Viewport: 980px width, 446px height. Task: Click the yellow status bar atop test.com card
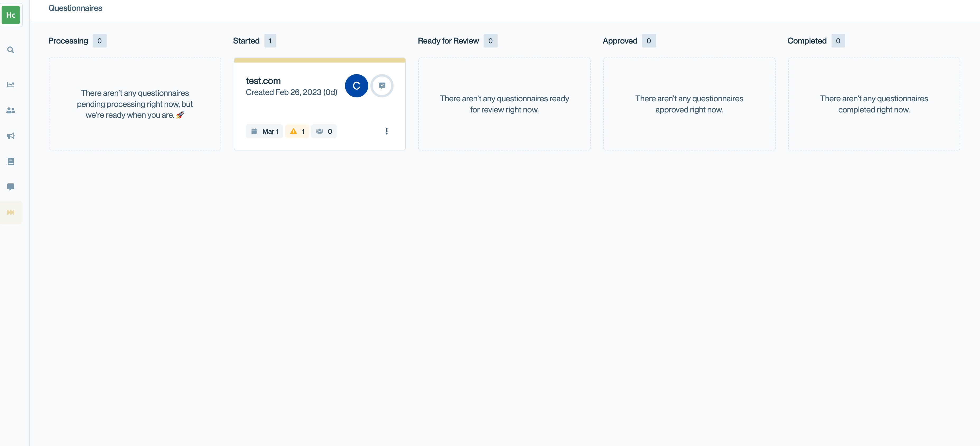(x=319, y=60)
